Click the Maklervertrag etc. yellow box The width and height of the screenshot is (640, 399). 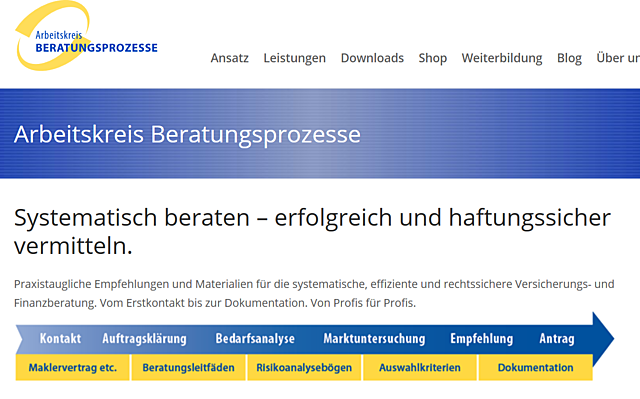73,368
